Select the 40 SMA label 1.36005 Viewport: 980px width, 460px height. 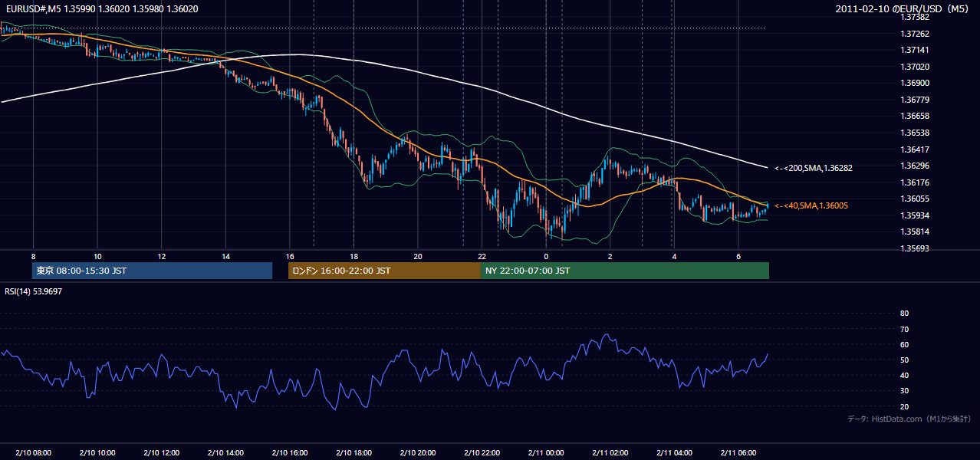[811, 205]
